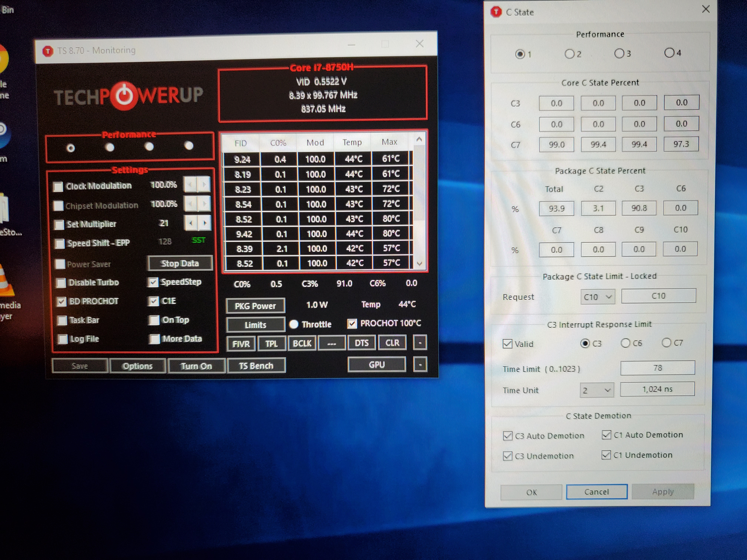
Task: Enable the Log File checkbox
Action: (x=63, y=339)
